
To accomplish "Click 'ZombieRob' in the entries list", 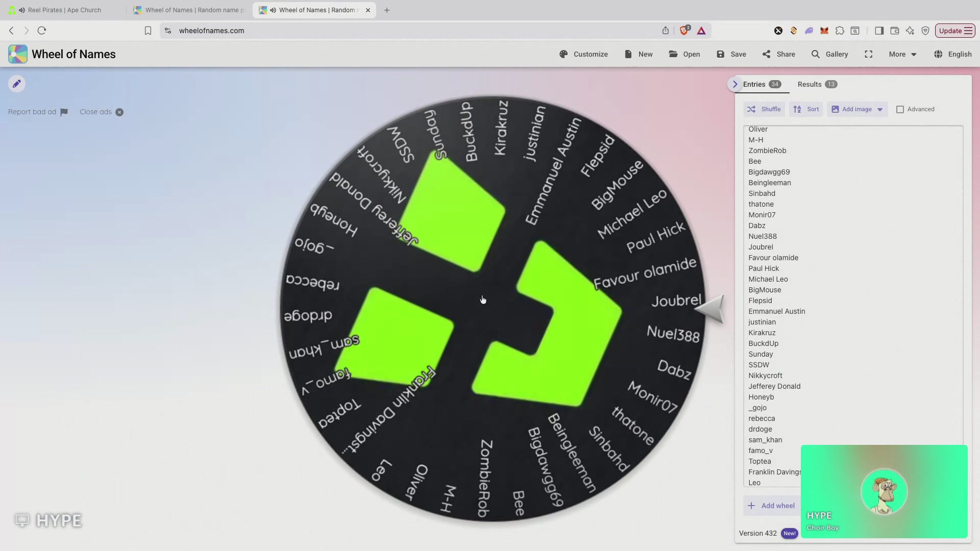I will (x=767, y=151).
